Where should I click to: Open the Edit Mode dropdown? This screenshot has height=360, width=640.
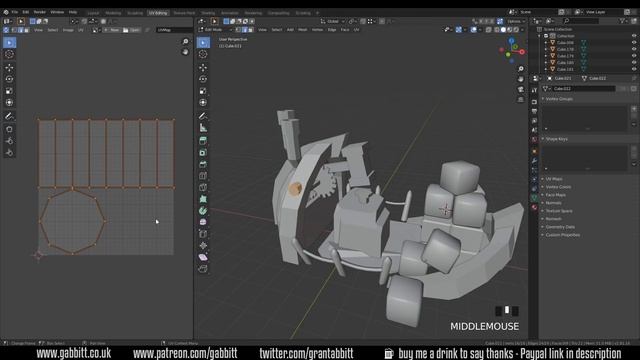(216, 30)
